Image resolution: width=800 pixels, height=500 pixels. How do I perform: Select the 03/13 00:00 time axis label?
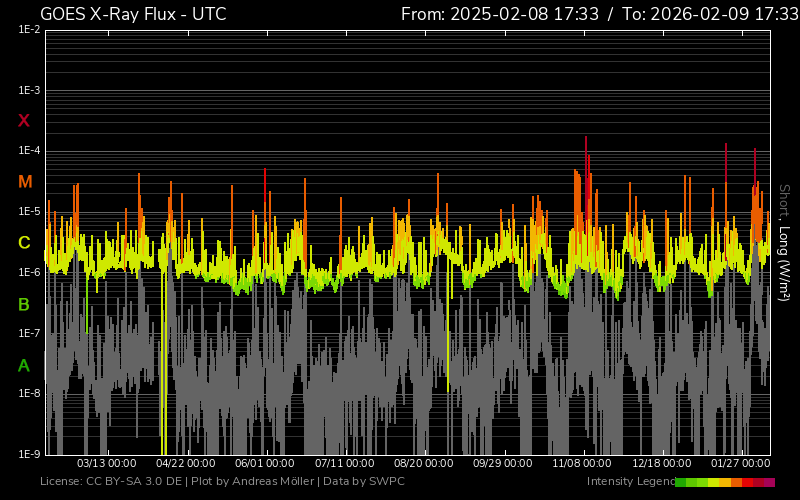(x=106, y=464)
